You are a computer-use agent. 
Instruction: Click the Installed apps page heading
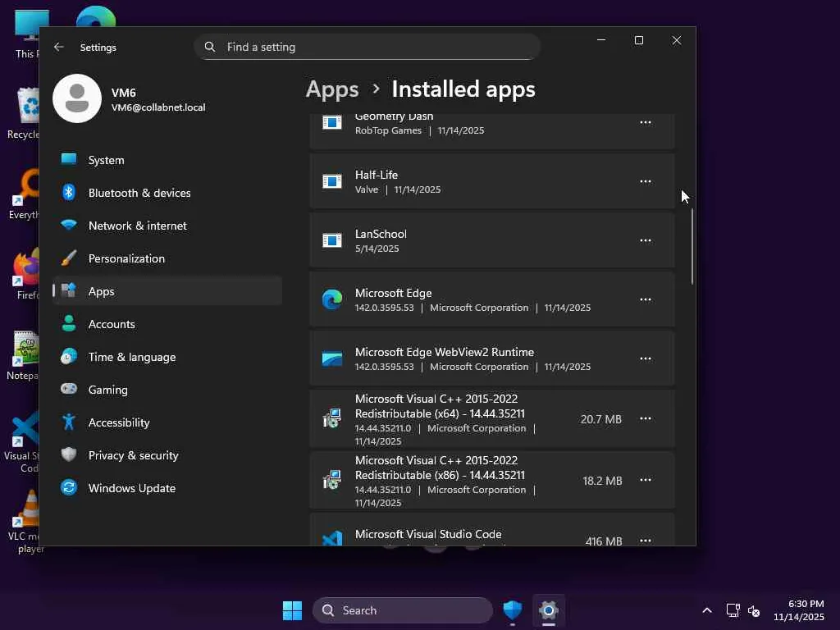coord(463,89)
